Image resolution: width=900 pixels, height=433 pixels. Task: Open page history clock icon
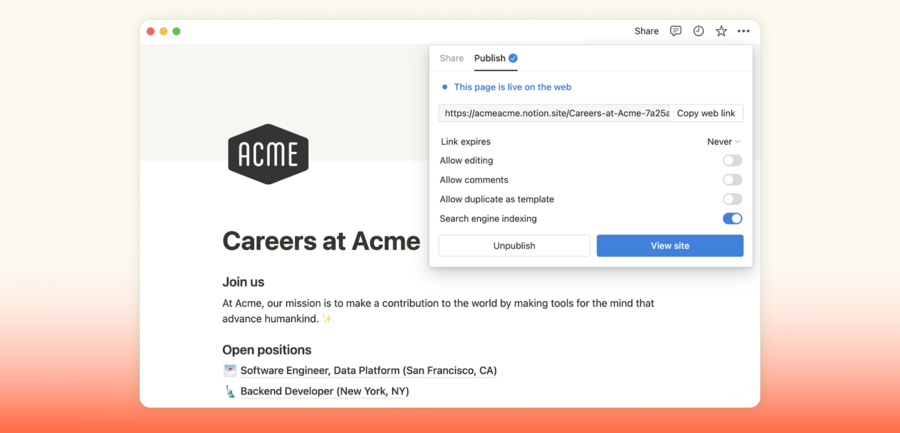tap(698, 31)
